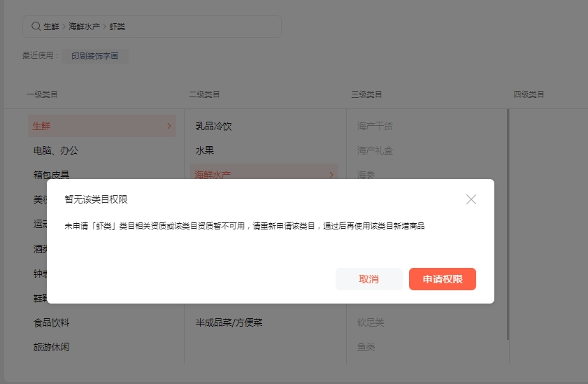Click the 三级类目 column header

pos(366,94)
